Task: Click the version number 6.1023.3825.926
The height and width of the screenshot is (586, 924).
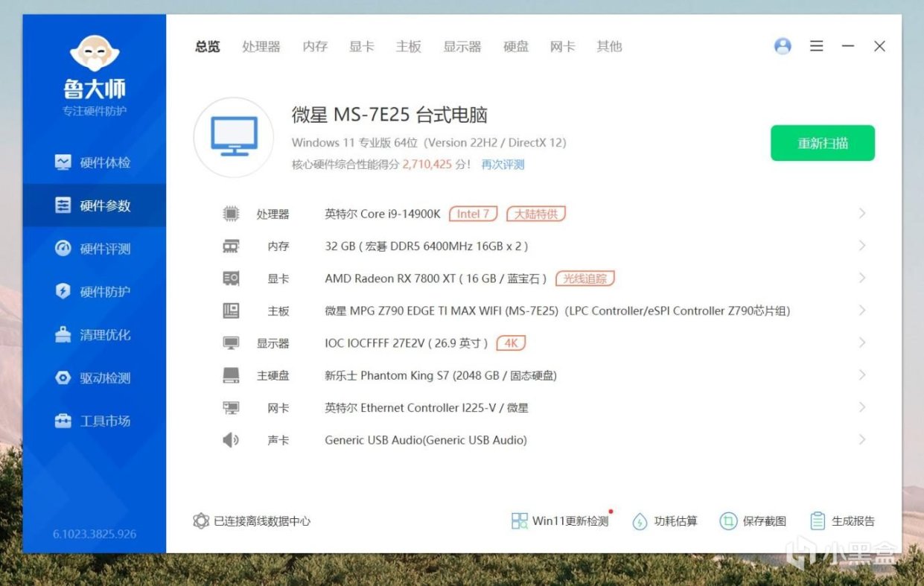Action: click(x=95, y=534)
